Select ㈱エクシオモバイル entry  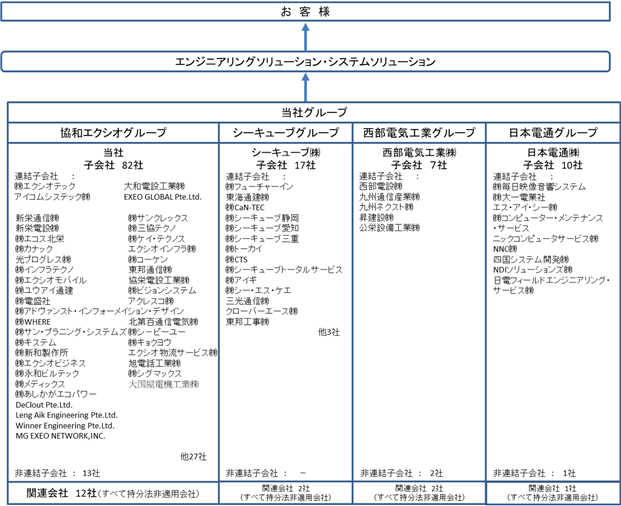tap(51, 280)
